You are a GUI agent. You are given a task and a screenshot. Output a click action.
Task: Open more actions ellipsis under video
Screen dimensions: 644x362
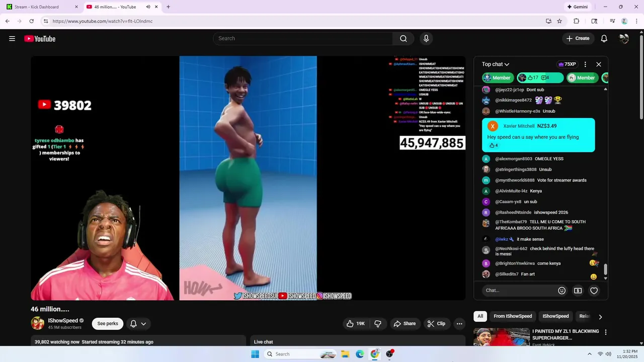click(459, 324)
